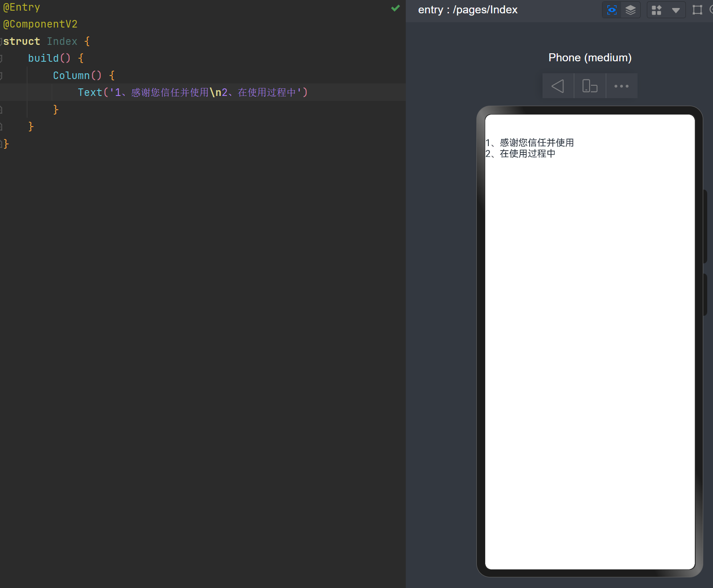Click the zoom icon at toolbar's right edge

[711, 10]
